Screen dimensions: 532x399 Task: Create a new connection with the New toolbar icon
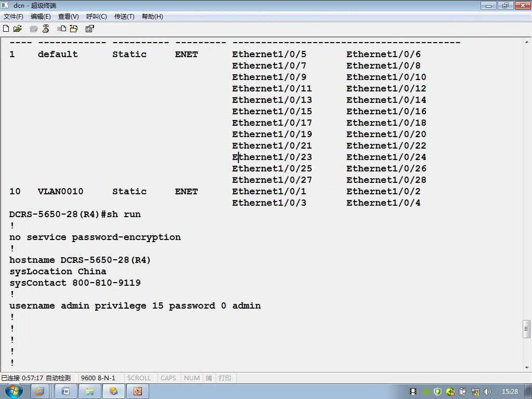[6, 29]
